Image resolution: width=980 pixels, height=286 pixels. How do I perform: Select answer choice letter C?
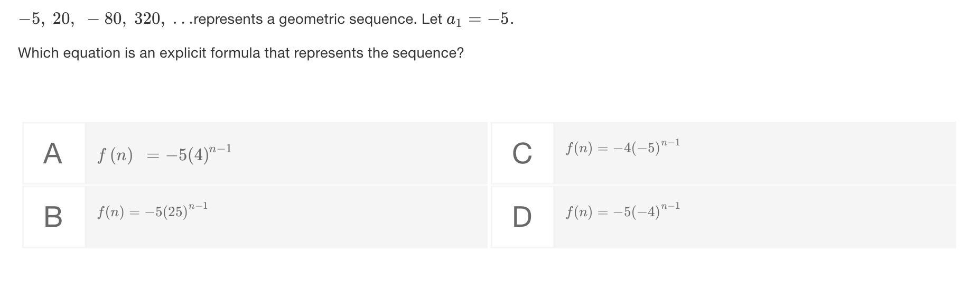tap(522, 154)
